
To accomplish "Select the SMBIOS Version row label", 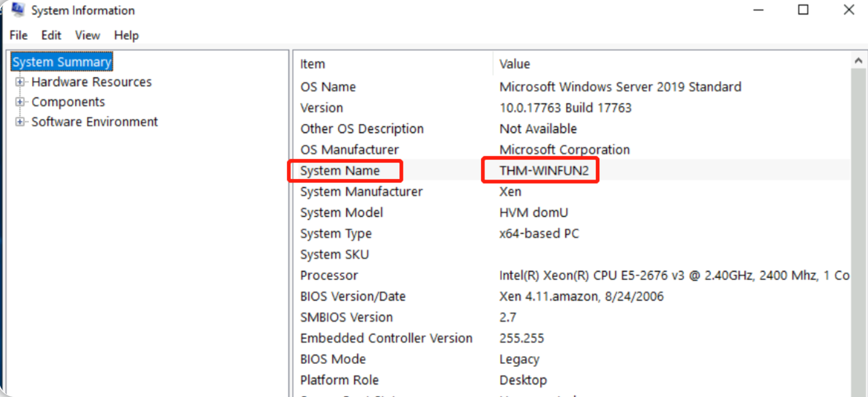I will (x=346, y=318).
